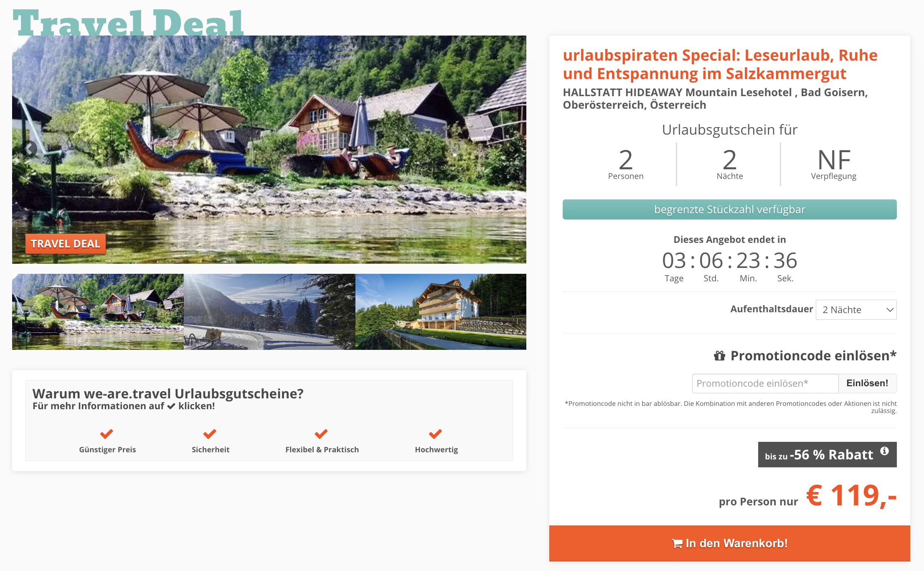
Task: Click the dropdown chevron of the Nächte selector
Action: click(890, 310)
